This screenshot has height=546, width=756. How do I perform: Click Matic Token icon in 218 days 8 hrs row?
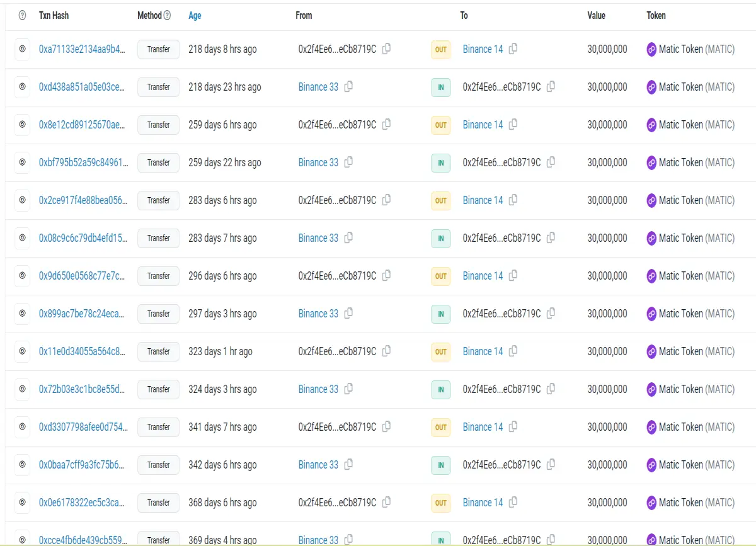(651, 49)
